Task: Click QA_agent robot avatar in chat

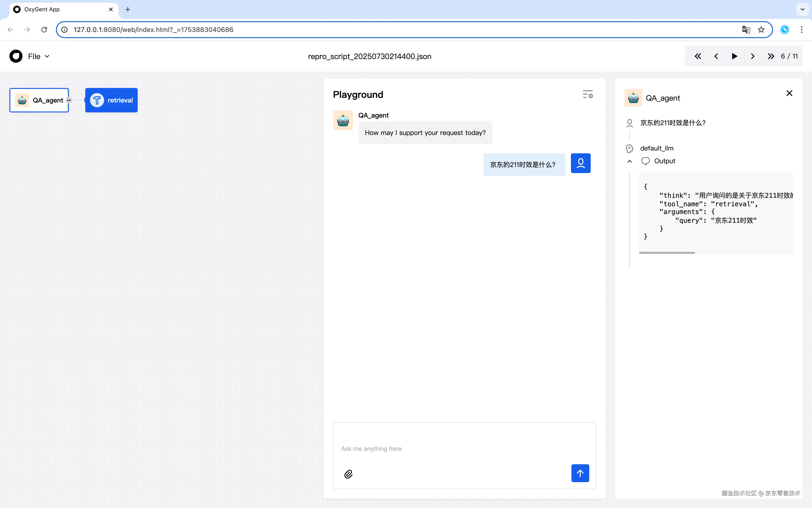Action: click(x=343, y=120)
